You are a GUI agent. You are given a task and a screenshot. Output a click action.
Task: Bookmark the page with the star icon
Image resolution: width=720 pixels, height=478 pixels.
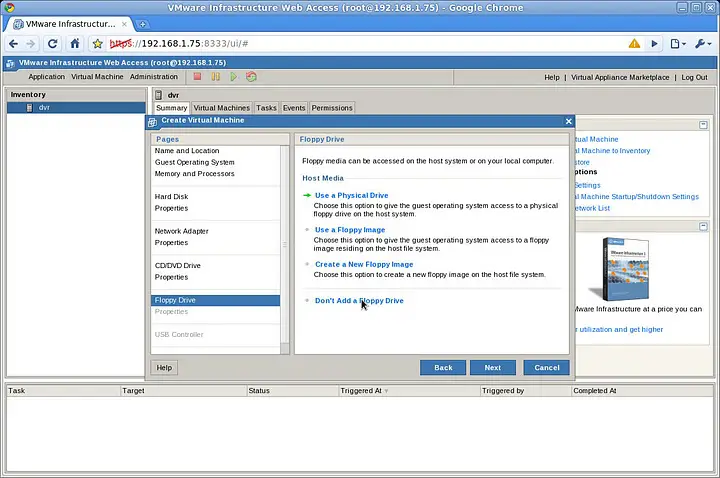pos(97,44)
